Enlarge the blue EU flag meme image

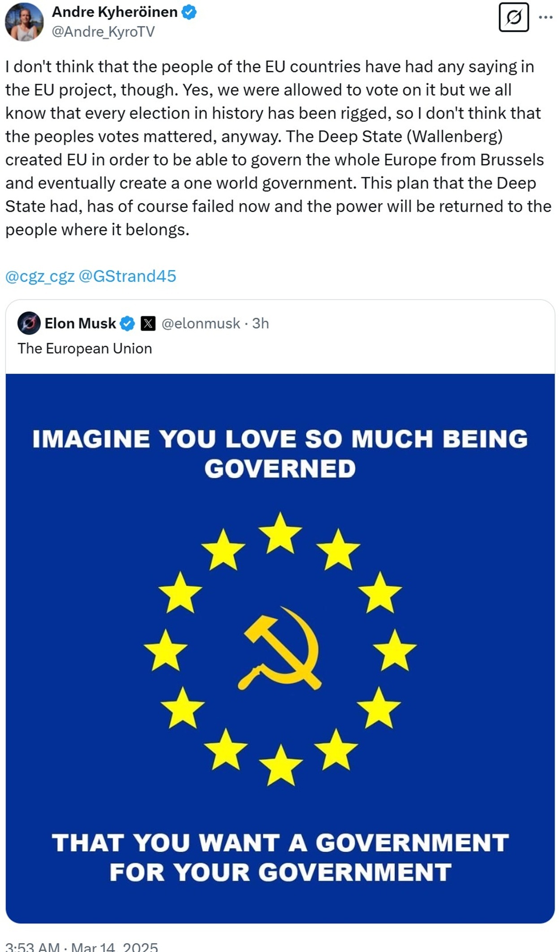(x=280, y=648)
